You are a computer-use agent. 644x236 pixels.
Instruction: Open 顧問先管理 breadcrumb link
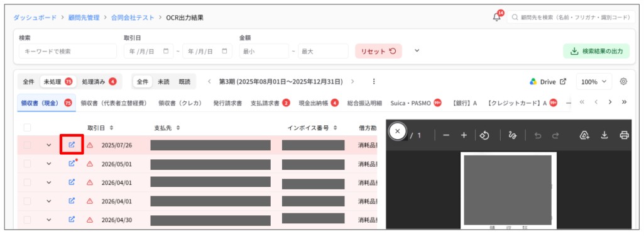pyautogui.click(x=84, y=18)
